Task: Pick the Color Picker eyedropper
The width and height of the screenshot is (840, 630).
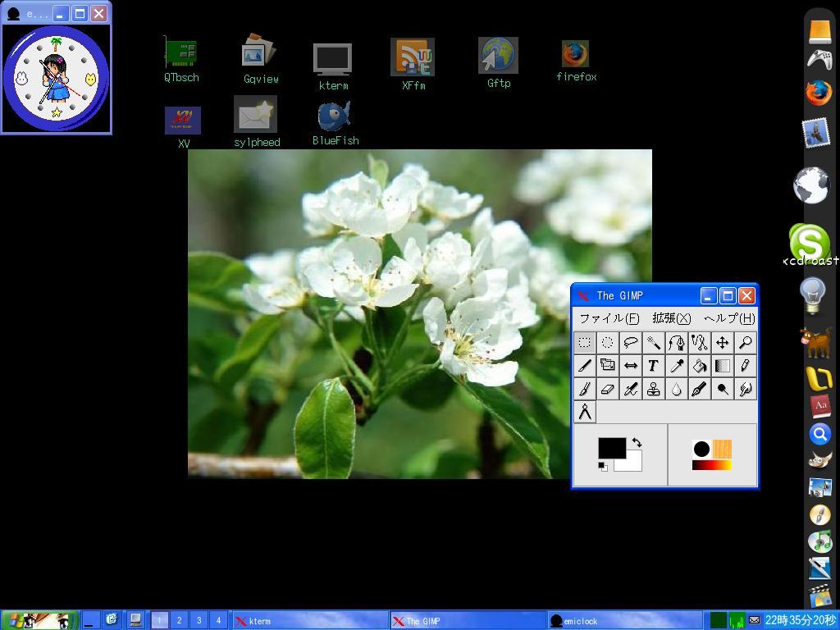Action: (x=677, y=366)
